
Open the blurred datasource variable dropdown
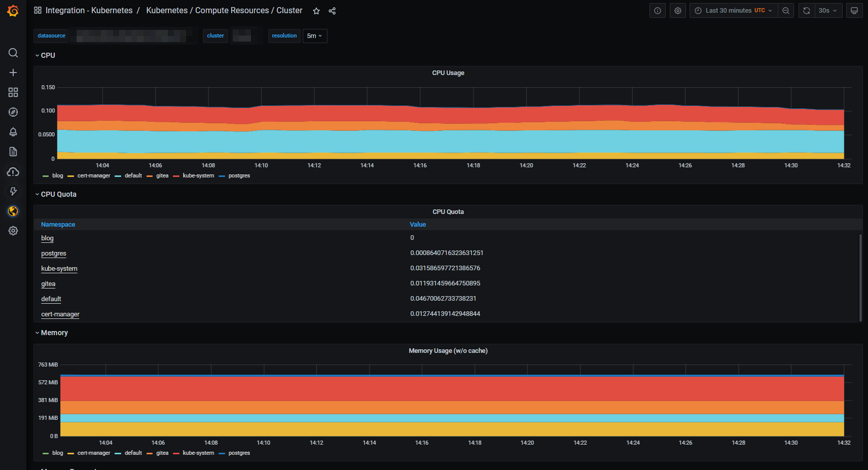[134, 36]
